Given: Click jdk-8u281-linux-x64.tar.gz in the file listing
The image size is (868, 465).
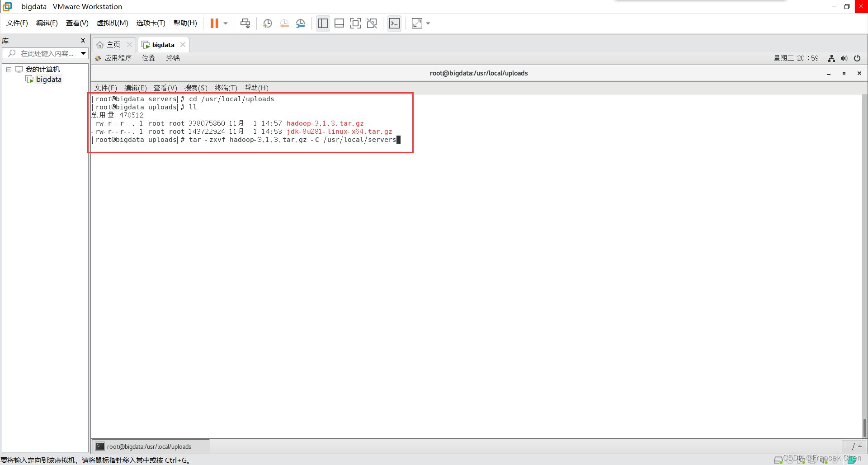Looking at the screenshot, I should pyautogui.click(x=339, y=132).
